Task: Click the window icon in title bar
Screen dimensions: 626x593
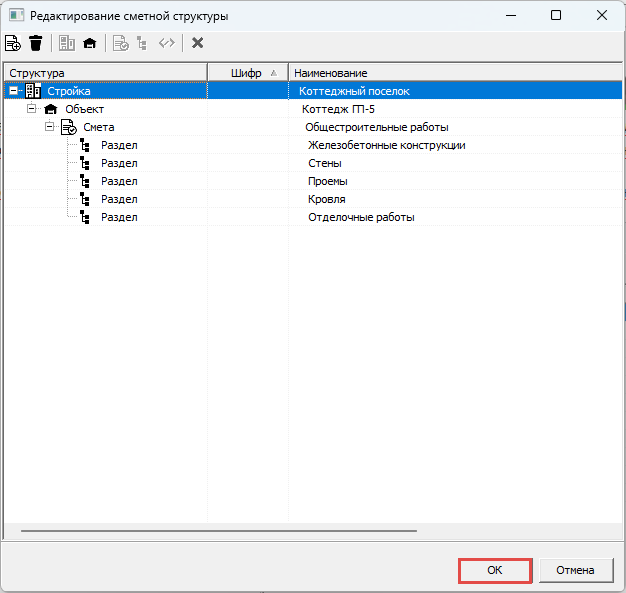Action: (x=17, y=16)
